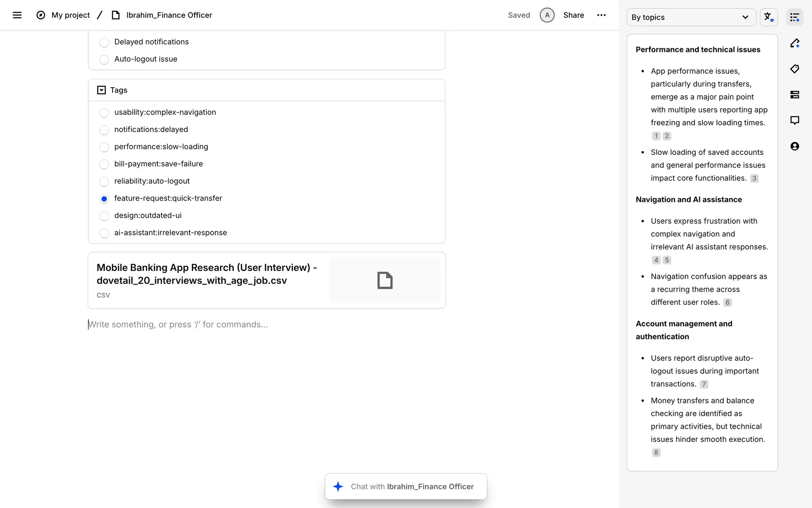Click the Share button
The image size is (812, 508).
tap(573, 15)
